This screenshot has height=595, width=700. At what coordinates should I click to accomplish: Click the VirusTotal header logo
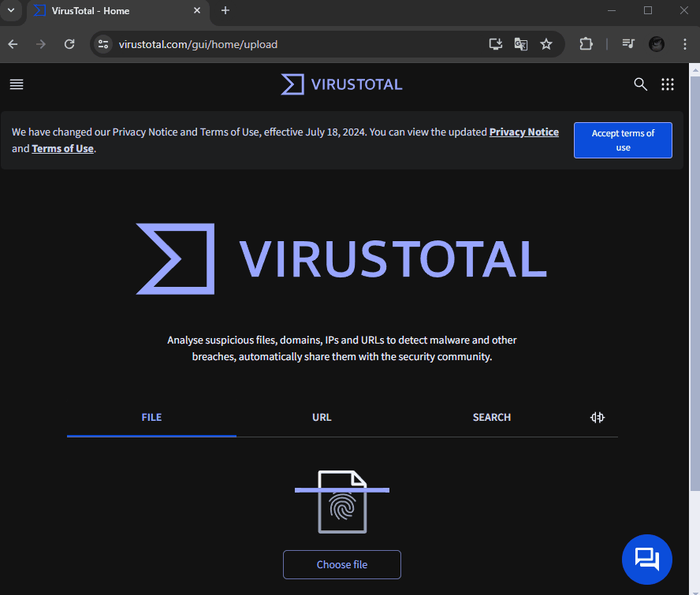(x=341, y=84)
